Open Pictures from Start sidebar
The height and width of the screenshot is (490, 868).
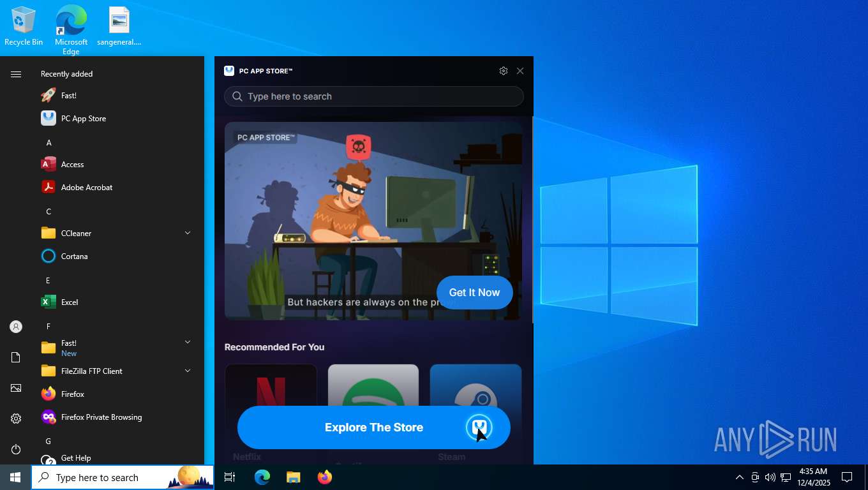click(x=16, y=388)
